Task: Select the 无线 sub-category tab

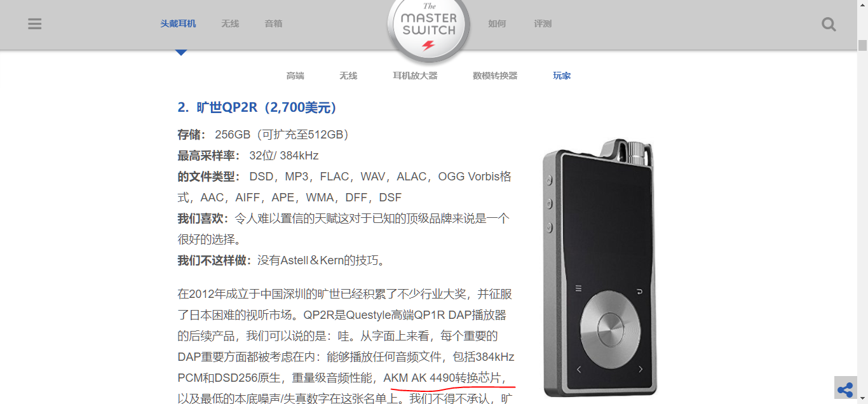Action: coord(348,76)
